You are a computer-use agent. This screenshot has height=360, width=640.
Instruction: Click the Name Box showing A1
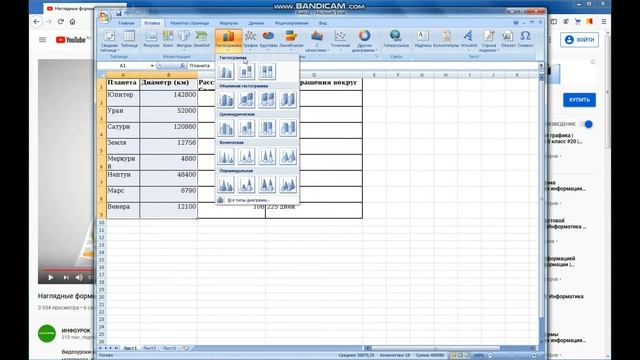click(122, 66)
